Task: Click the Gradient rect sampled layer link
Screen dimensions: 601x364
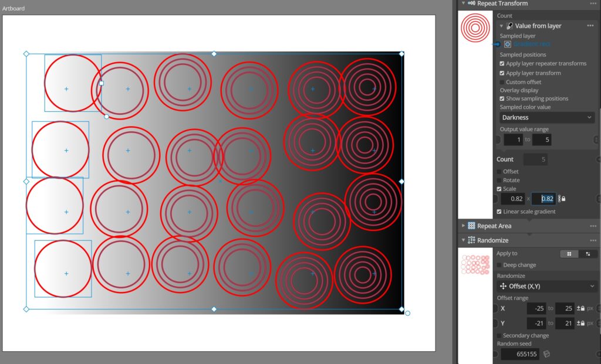Action: pos(532,44)
